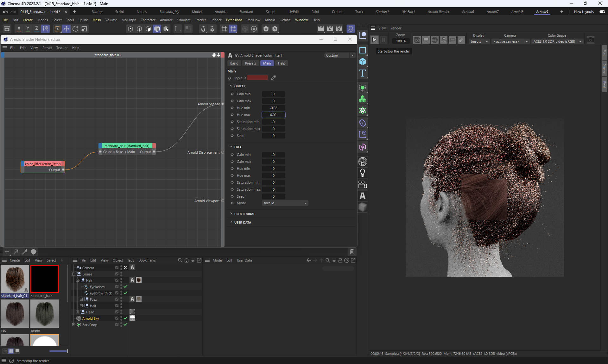Open the Arnold menu in menu bar
608x364 pixels.
pos(269,20)
